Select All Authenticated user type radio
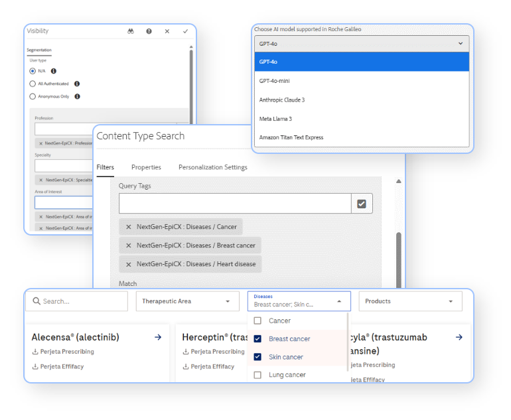Viewport: 511px width, 420px height. click(33, 84)
